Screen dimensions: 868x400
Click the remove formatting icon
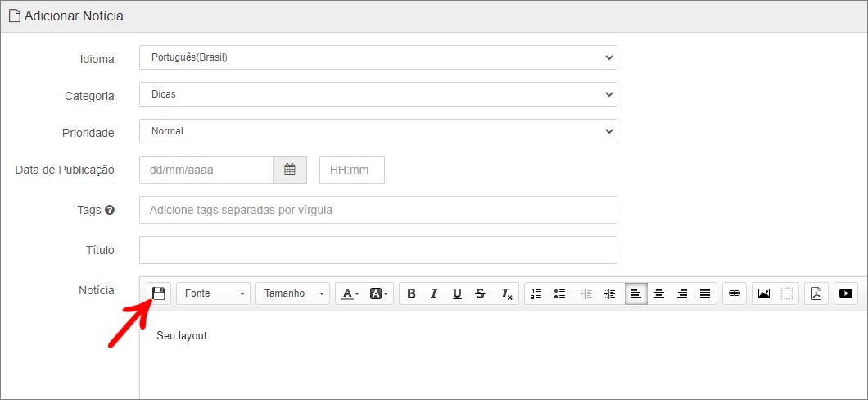pyautogui.click(x=507, y=293)
